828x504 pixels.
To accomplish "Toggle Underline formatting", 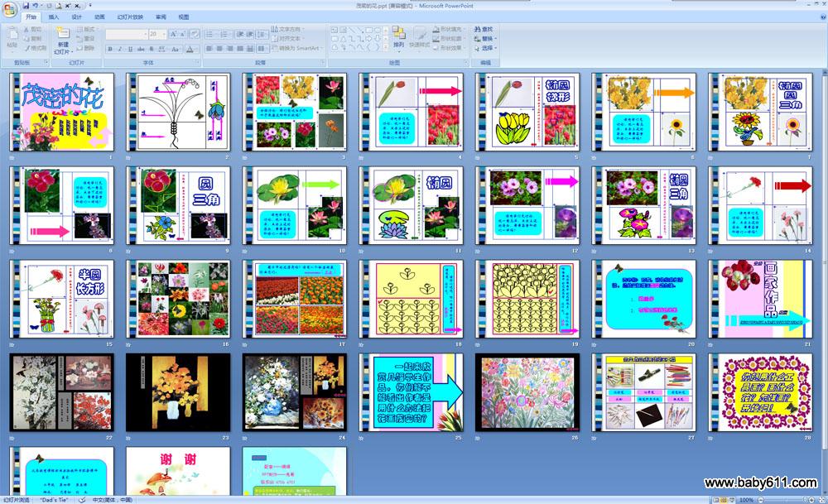I will (x=131, y=49).
